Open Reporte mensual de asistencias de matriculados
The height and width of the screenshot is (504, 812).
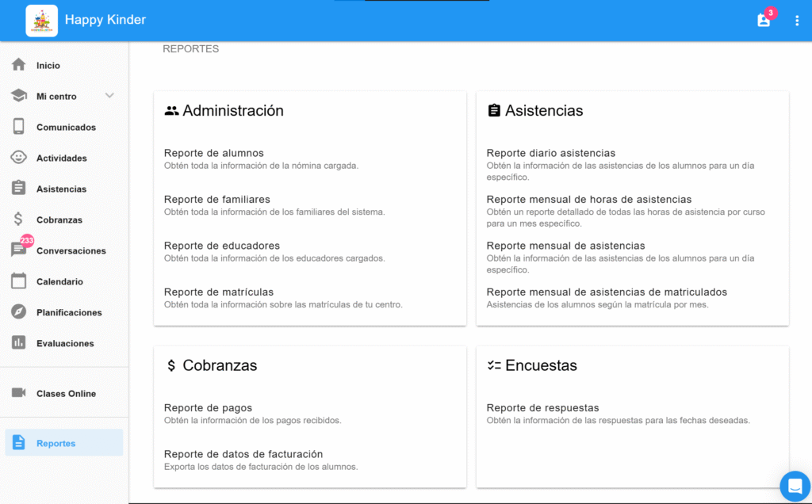click(x=607, y=292)
